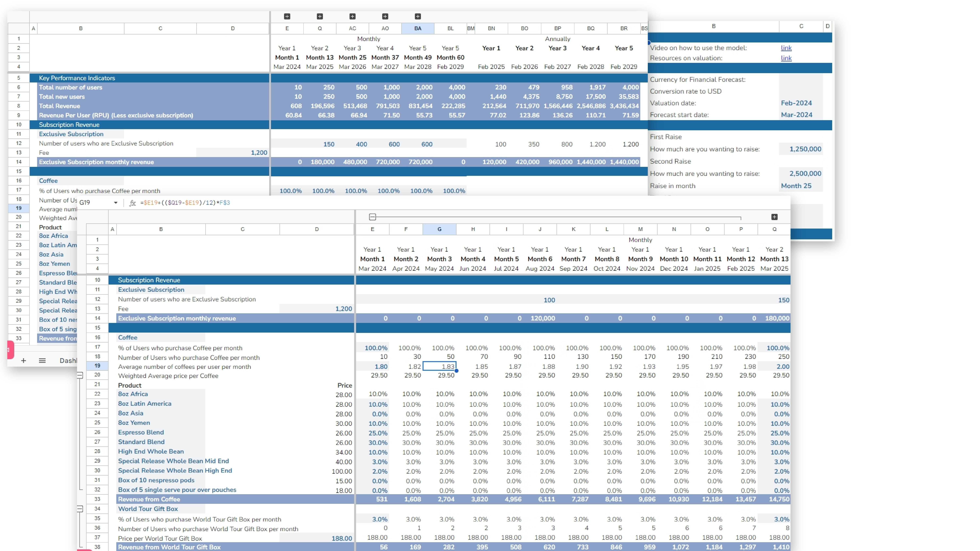Collapse the World Tour Gift Box row group

[80, 509]
